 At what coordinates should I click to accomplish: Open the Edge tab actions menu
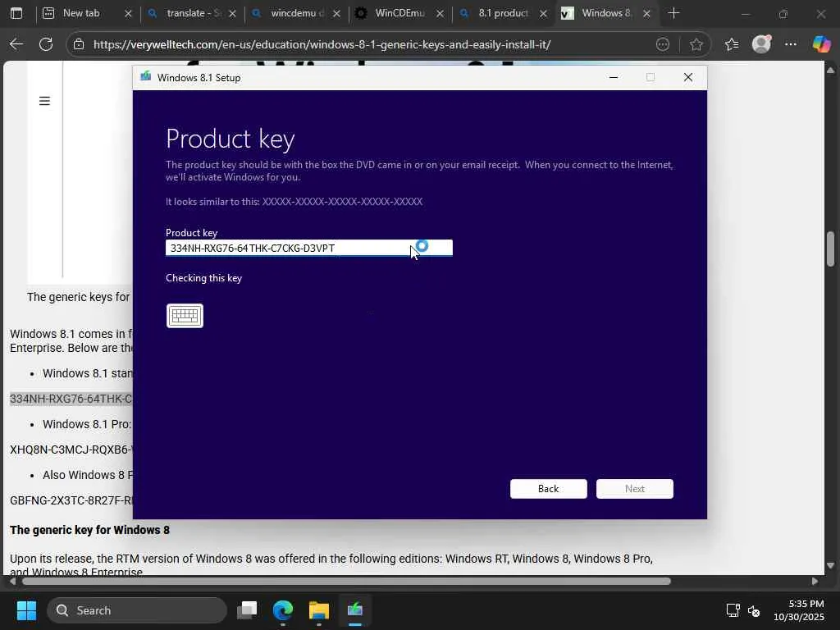(16, 13)
